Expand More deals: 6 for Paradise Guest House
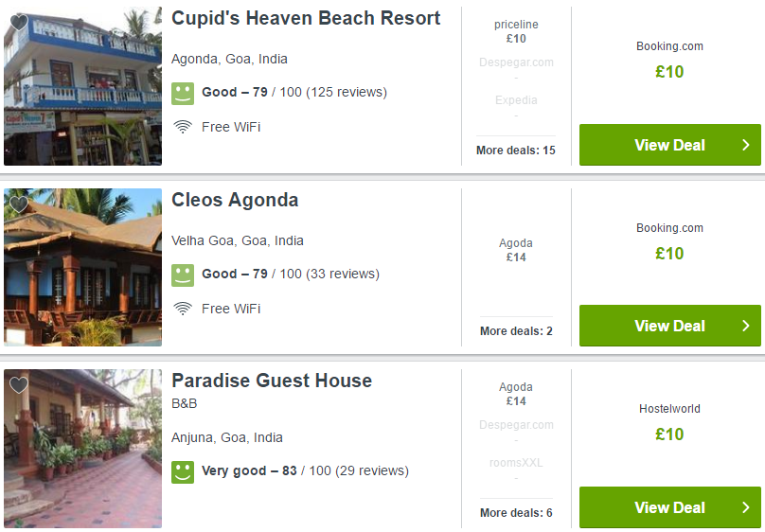 [x=516, y=513]
